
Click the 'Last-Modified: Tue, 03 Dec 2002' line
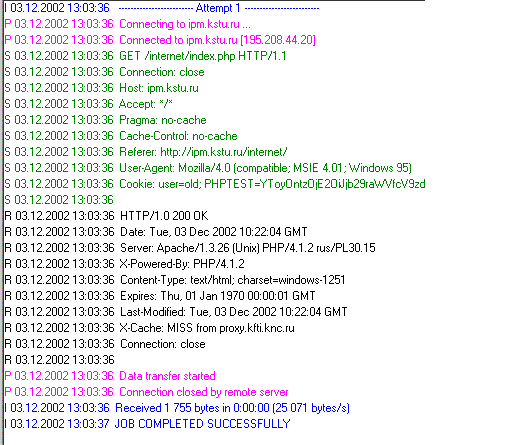[176, 312]
